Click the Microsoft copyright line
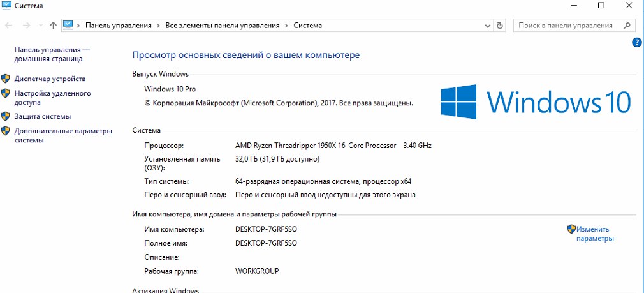The height and width of the screenshot is (293, 644). click(x=279, y=103)
